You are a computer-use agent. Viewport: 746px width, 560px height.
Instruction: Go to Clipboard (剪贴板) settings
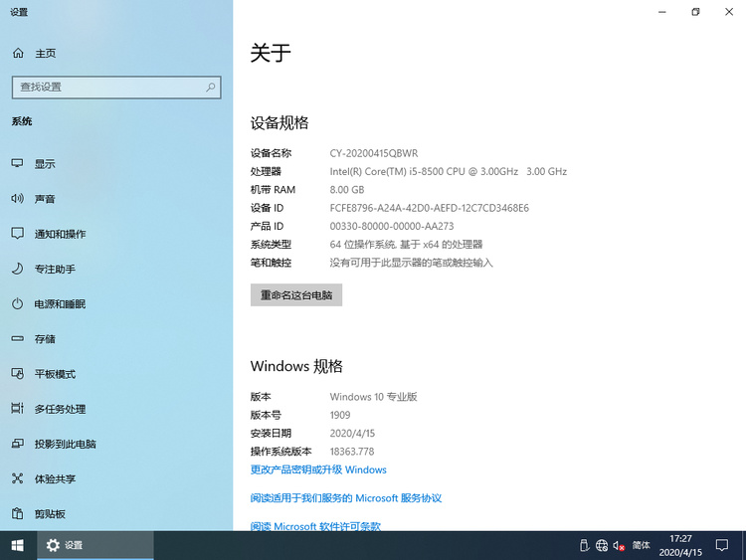(x=50, y=514)
